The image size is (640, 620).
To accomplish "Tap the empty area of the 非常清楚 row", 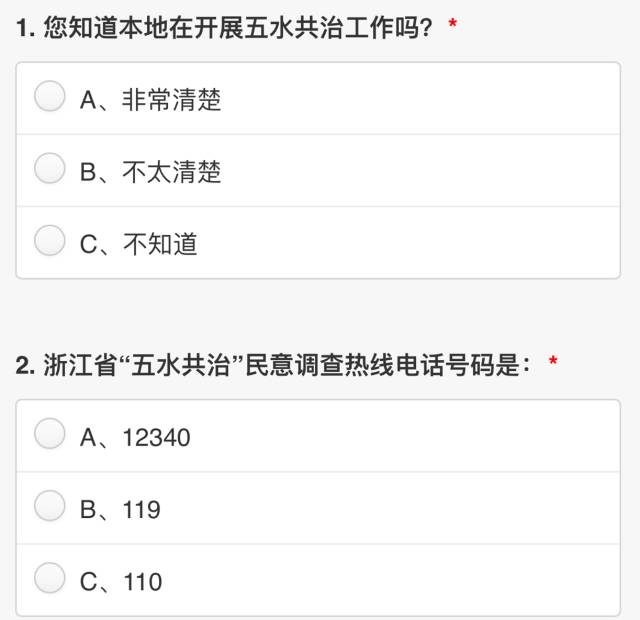I will coord(420,98).
